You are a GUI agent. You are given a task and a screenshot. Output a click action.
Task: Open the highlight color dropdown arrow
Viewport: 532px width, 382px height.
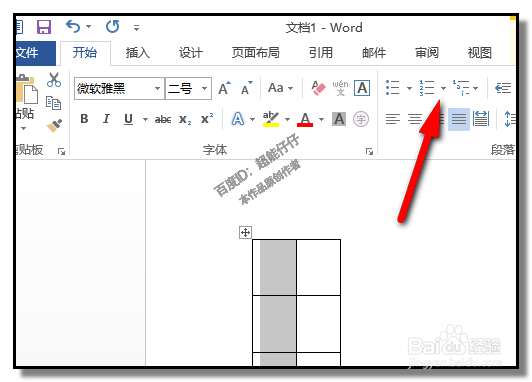[287, 119]
